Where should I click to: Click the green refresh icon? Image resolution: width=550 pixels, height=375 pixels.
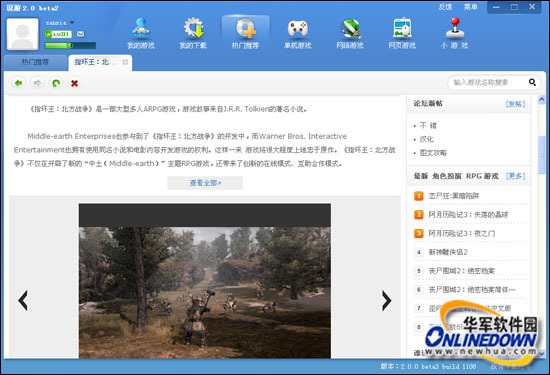56,83
